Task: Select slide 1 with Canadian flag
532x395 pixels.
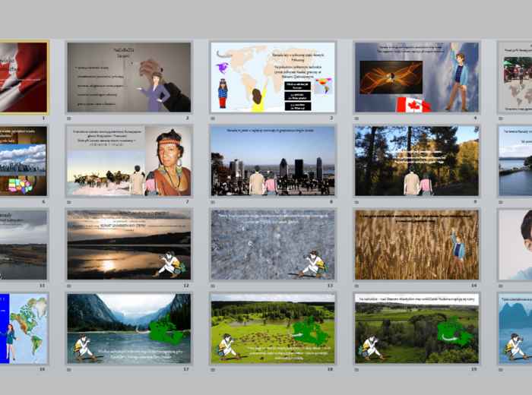Action: (x=23, y=77)
